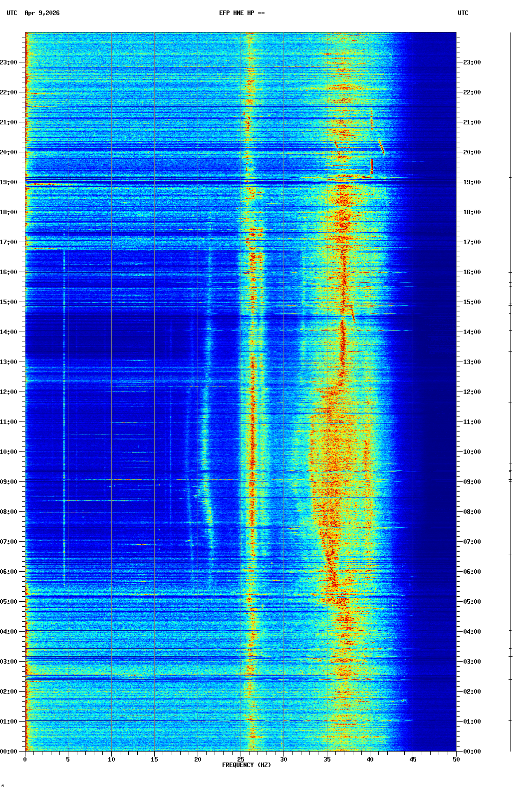Select the 19:00 label on right axis
The width and height of the screenshot is (532, 791).
(472, 182)
